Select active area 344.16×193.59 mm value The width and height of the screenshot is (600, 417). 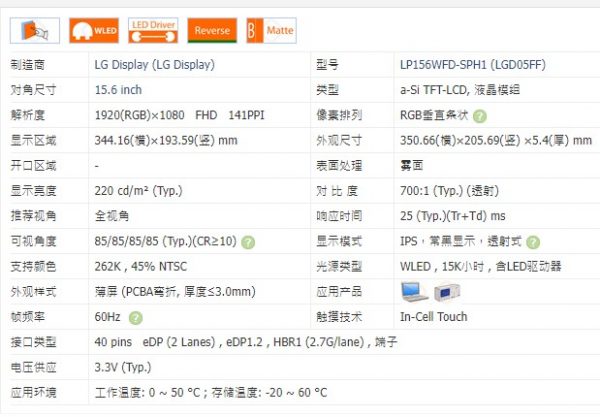point(166,140)
